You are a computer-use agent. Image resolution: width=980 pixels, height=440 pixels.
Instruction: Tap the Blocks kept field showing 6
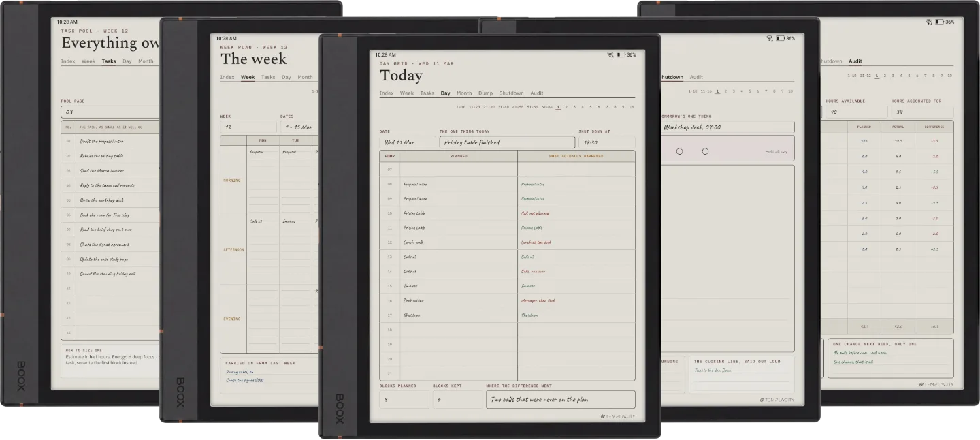coord(457,400)
